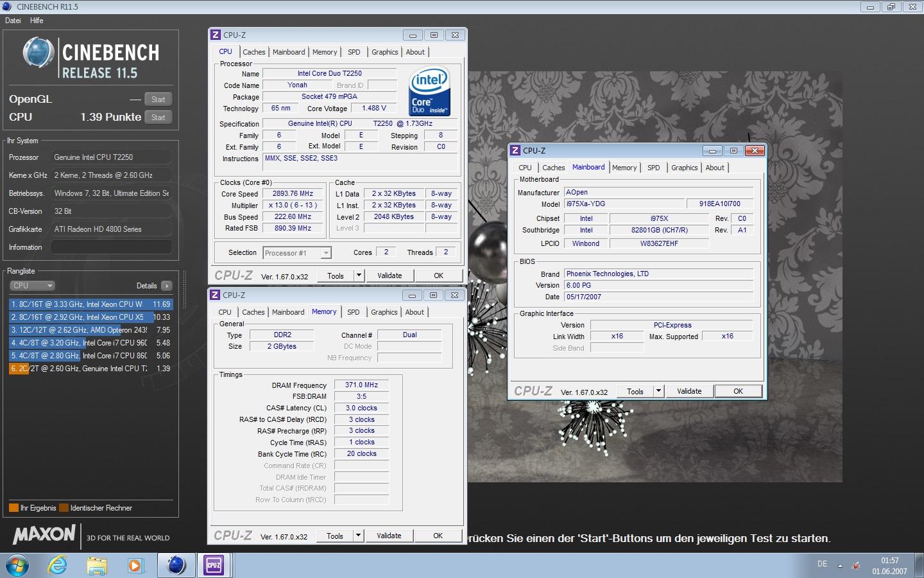924x578 pixels.
Task: Click the CPU-Z title icon in Mainboard window
Action: pyautogui.click(x=515, y=150)
